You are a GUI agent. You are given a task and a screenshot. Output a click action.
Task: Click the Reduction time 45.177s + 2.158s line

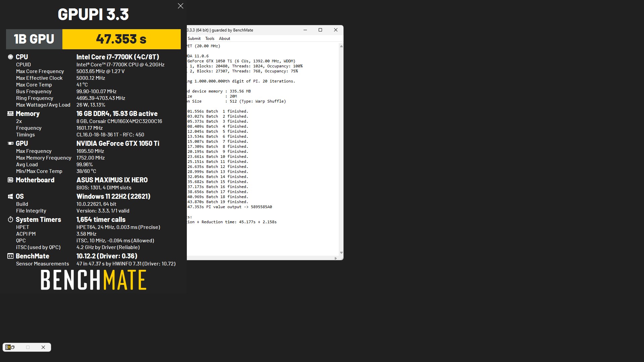point(232,222)
